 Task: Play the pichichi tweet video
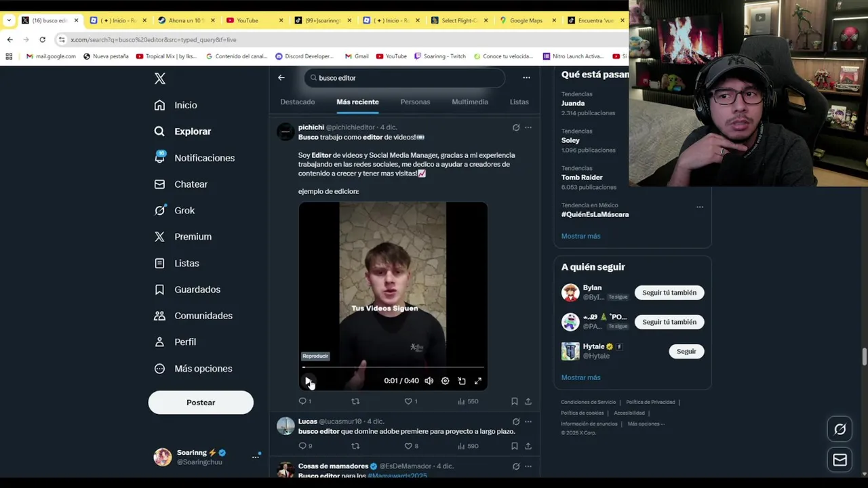point(308,381)
